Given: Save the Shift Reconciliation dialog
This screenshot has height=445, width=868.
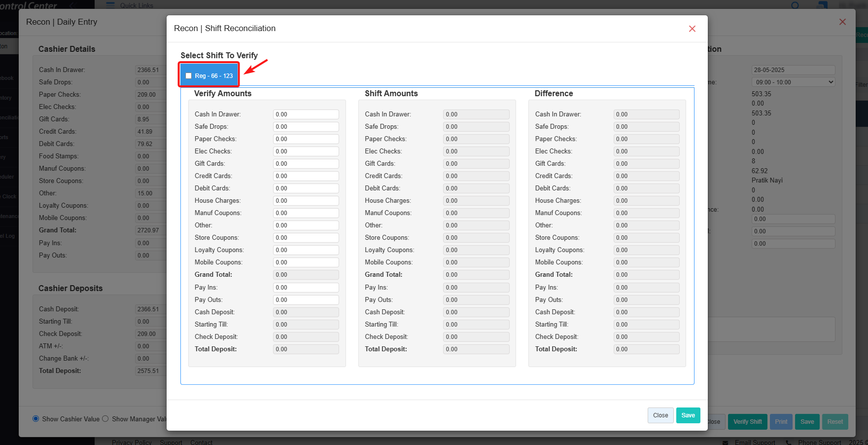Looking at the screenshot, I should [688, 415].
